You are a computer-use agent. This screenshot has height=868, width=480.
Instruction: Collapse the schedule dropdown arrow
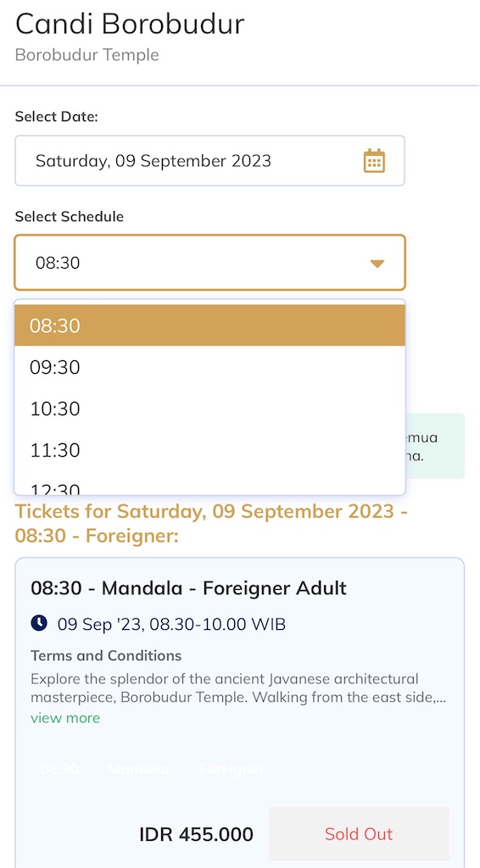[x=377, y=264]
